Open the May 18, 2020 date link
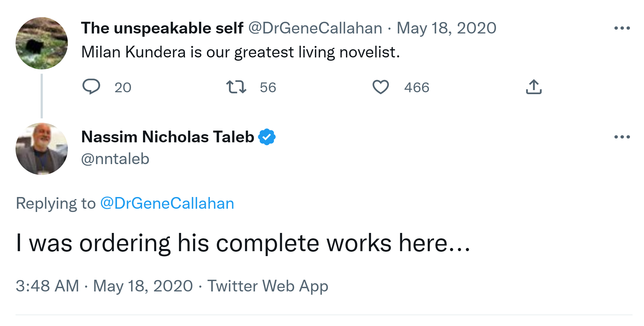The width and height of the screenshot is (644, 326). tap(446, 28)
